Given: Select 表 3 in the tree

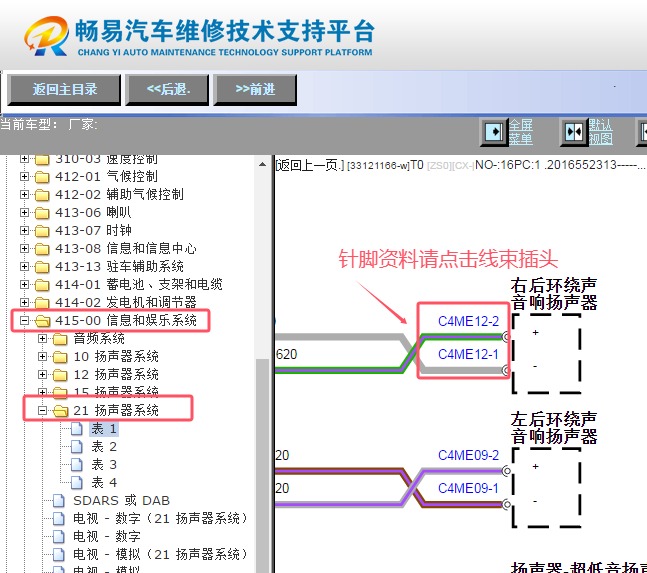Looking at the screenshot, I should 104,465.
